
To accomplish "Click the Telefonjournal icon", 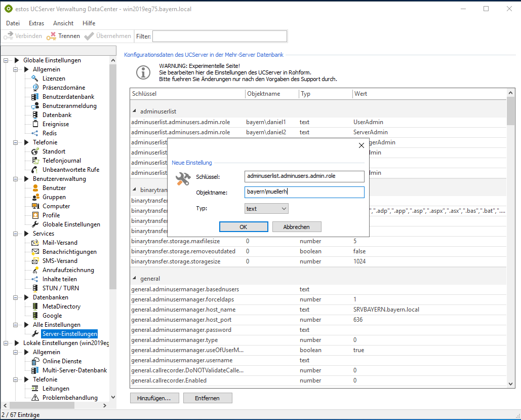I will 35,161.
